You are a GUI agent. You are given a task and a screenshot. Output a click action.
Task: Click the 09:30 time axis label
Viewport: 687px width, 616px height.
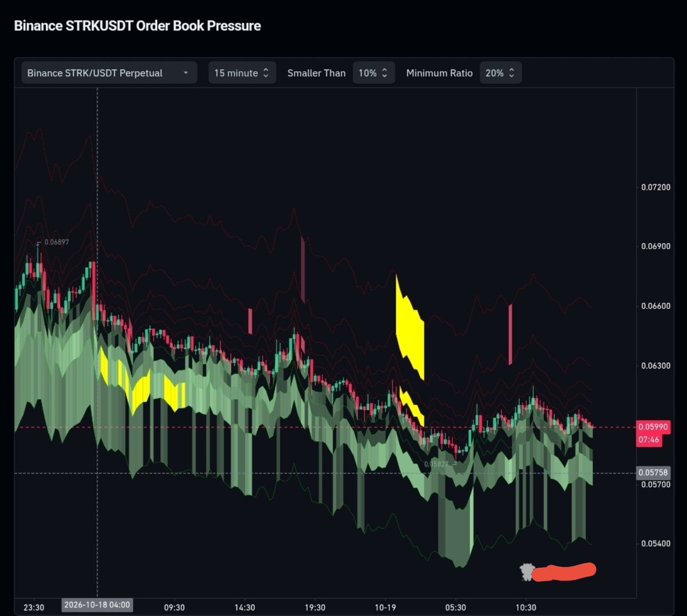coord(174,607)
